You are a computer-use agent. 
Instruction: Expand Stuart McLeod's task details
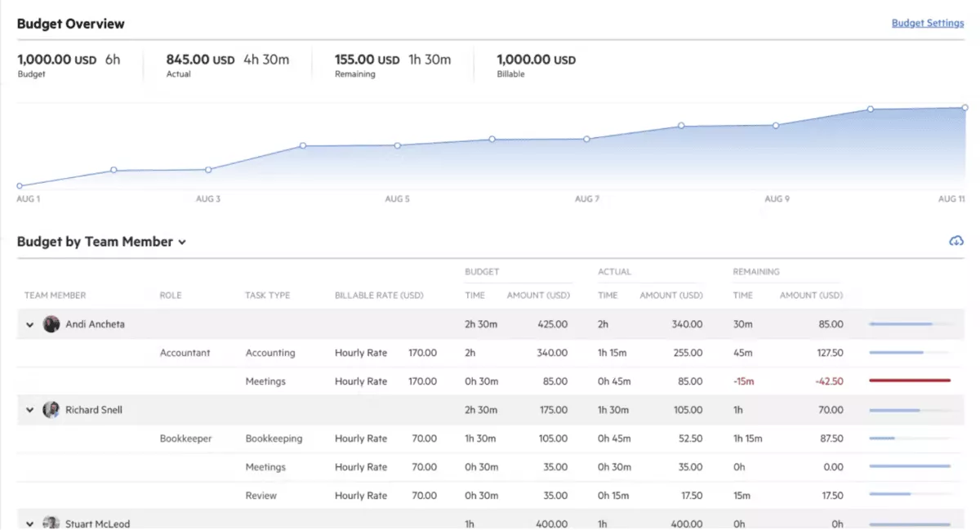(x=29, y=523)
